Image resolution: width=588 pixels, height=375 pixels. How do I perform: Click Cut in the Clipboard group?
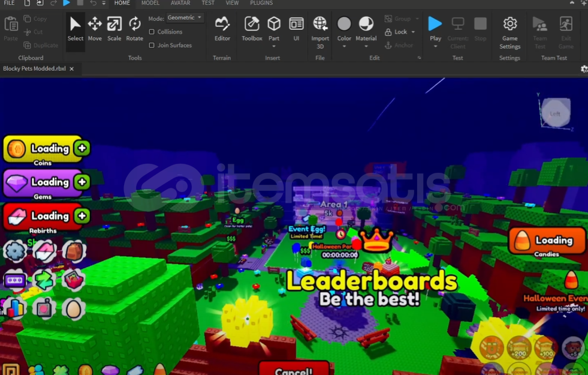(x=33, y=32)
